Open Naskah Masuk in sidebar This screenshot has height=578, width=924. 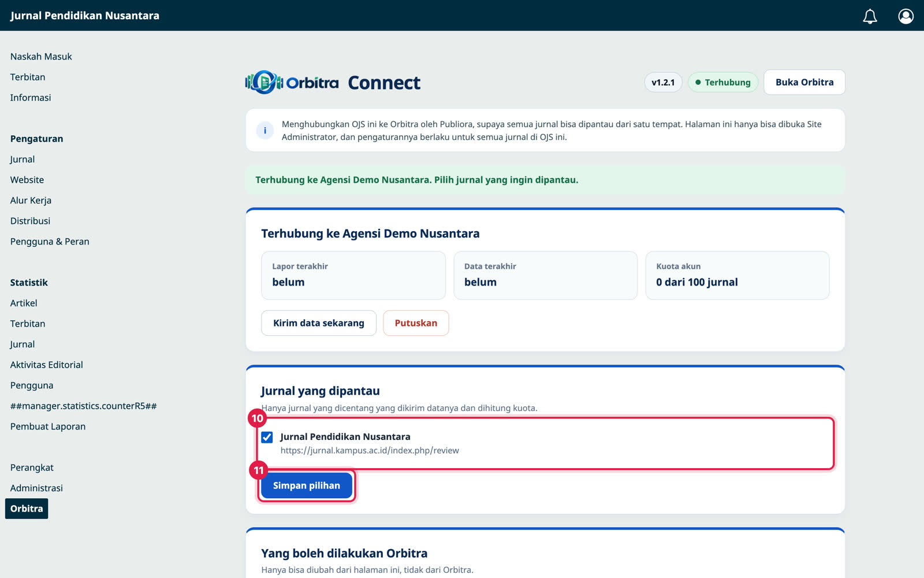[x=41, y=57]
